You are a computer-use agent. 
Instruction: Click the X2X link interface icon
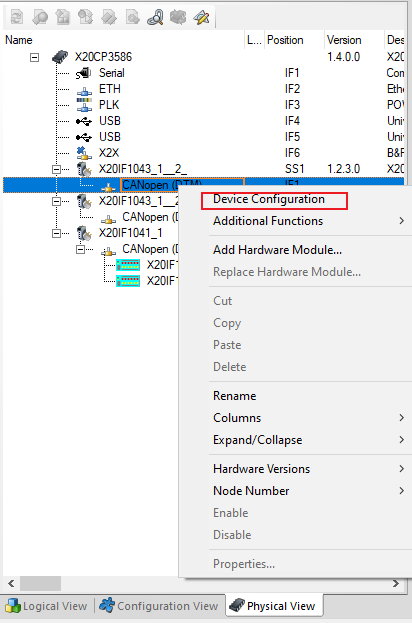[84, 153]
